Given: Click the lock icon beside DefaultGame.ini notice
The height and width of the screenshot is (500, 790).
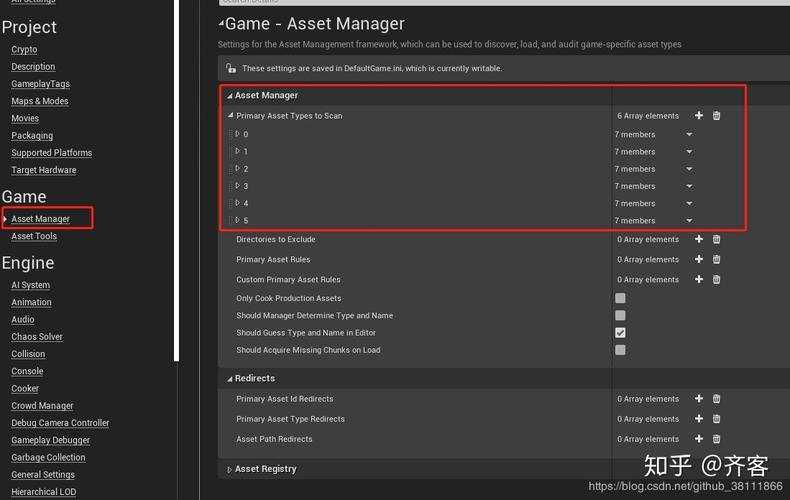Looking at the screenshot, I should tap(231, 68).
